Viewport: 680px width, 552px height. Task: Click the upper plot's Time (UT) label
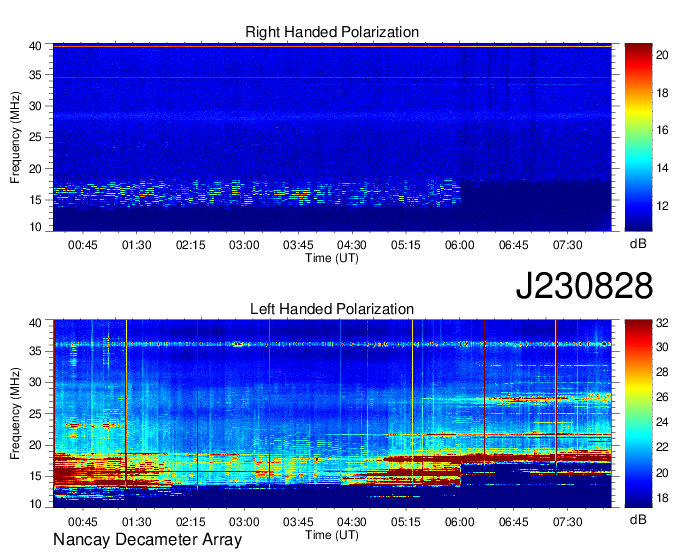tap(332, 258)
